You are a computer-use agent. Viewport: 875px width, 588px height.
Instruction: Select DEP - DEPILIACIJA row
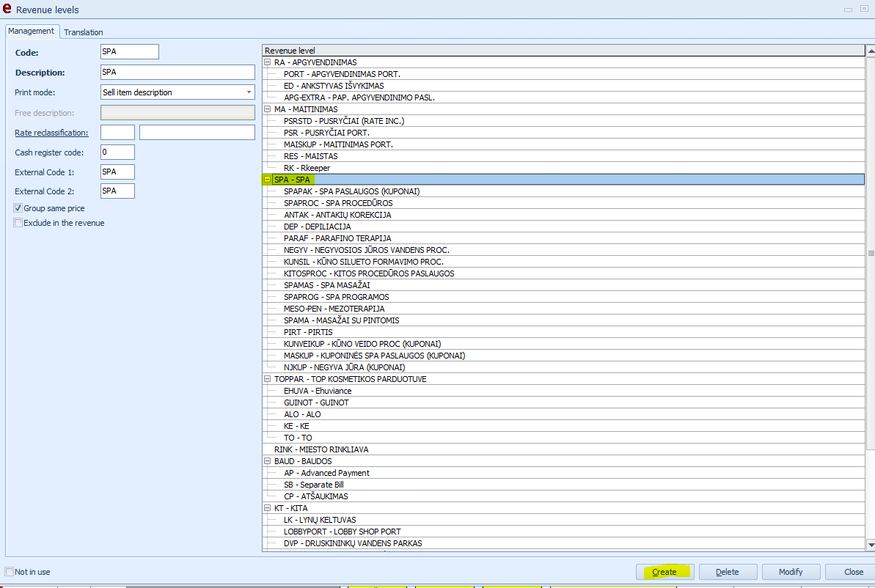click(x=563, y=227)
